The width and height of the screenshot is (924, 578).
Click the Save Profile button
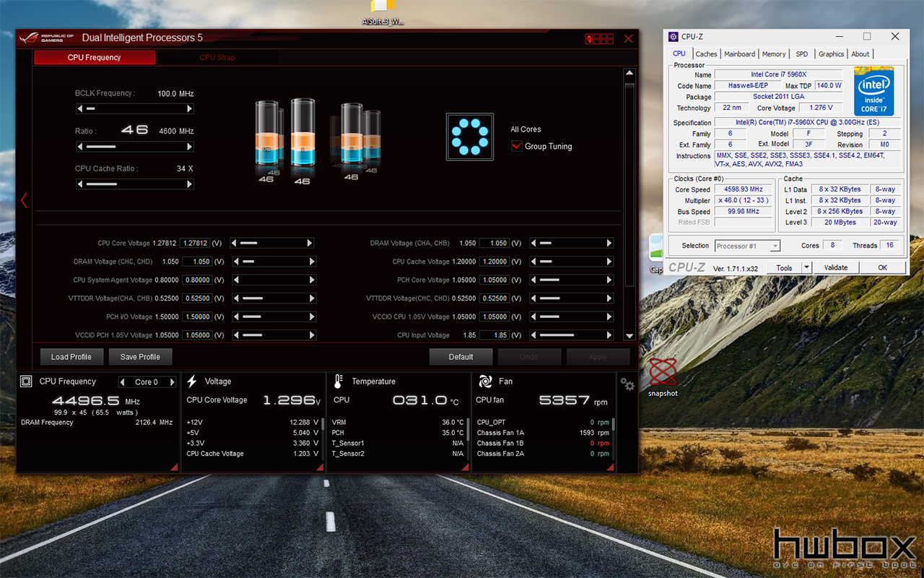(140, 357)
